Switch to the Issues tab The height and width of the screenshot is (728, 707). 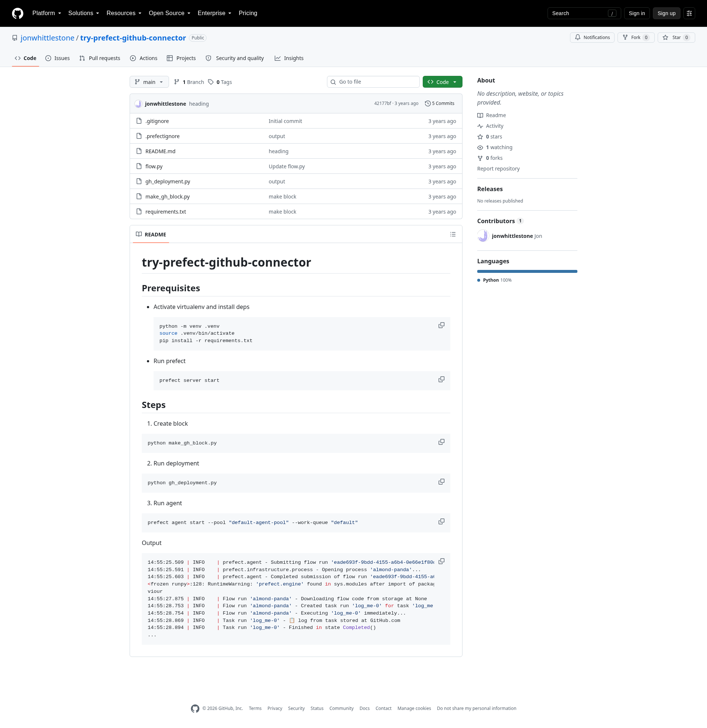pyautogui.click(x=57, y=58)
